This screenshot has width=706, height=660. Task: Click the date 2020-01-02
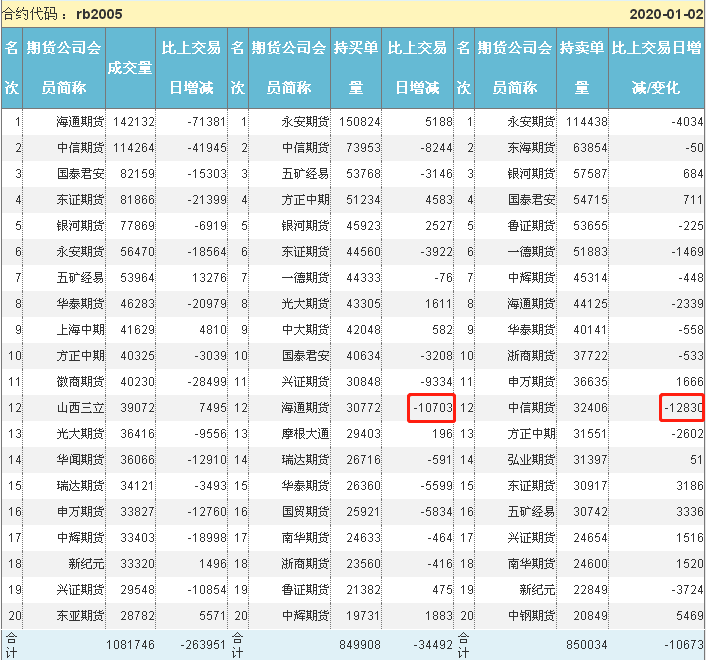tap(666, 14)
